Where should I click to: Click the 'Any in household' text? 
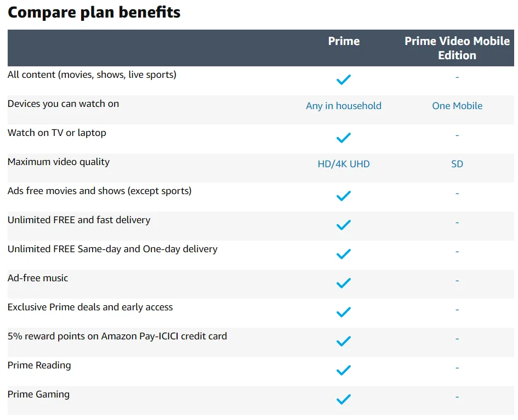coord(344,106)
